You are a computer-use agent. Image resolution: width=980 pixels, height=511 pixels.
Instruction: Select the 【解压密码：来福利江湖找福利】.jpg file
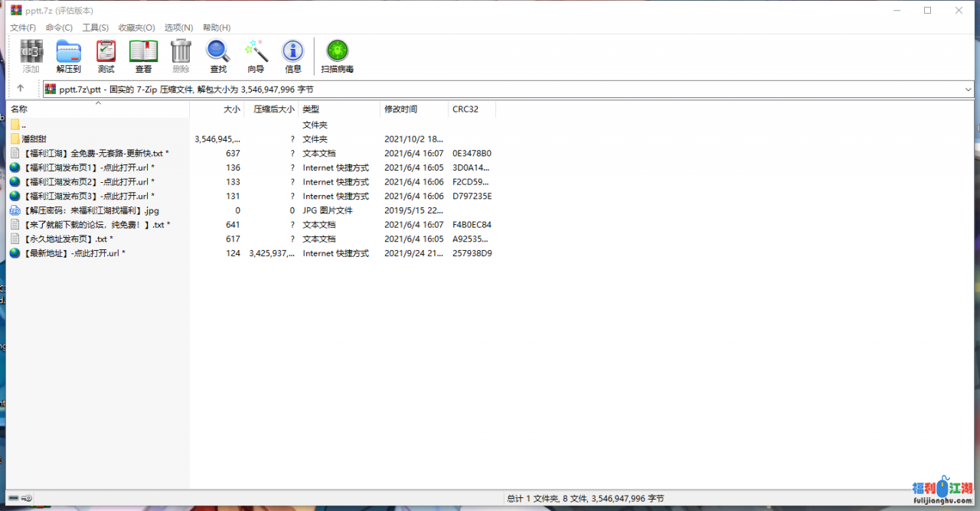pos(90,210)
